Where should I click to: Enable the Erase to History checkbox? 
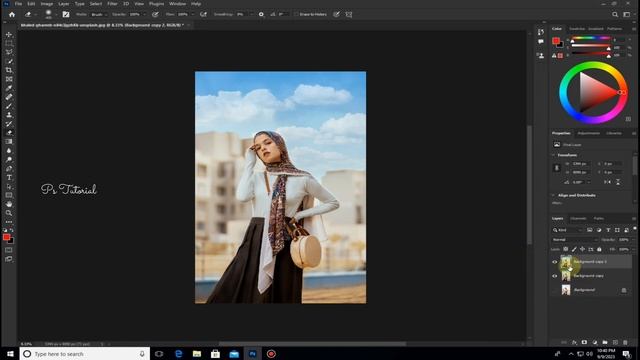click(297, 14)
